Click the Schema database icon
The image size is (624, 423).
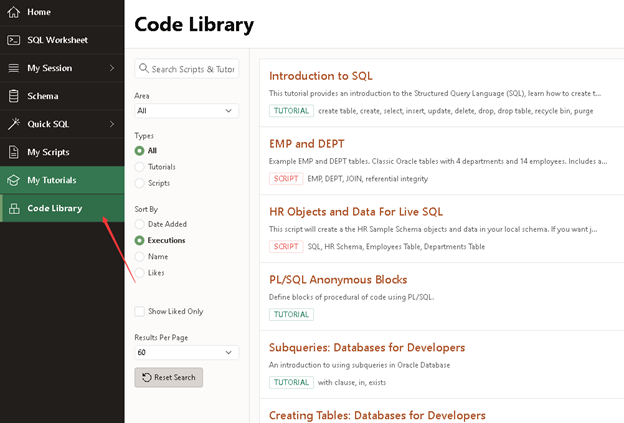(x=13, y=96)
